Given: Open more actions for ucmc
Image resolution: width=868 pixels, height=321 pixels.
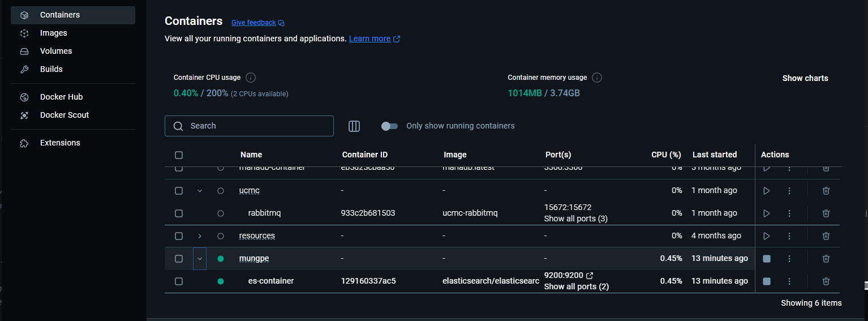Looking at the screenshot, I should tap(789, 191).
